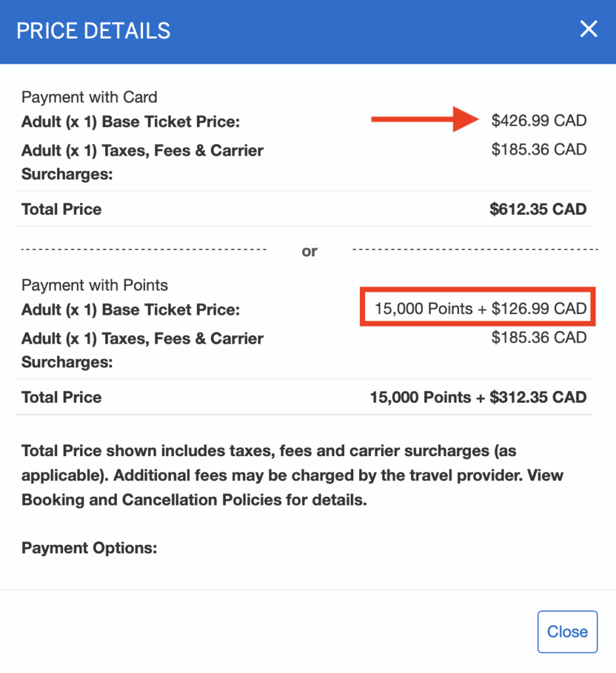This screenshot has height=673, width=616.
Task: Click the 'or' divider between payment options
Action: (x=309, y=250)
